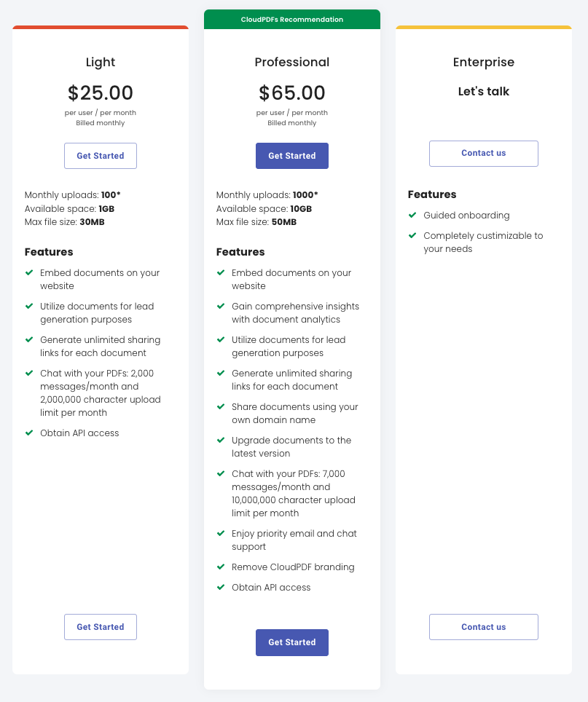Viewport: 588px width, 702px height.
Task: Click the 'CloudPDFs Recommendation' banner
Action: click(x=291, y=19)
